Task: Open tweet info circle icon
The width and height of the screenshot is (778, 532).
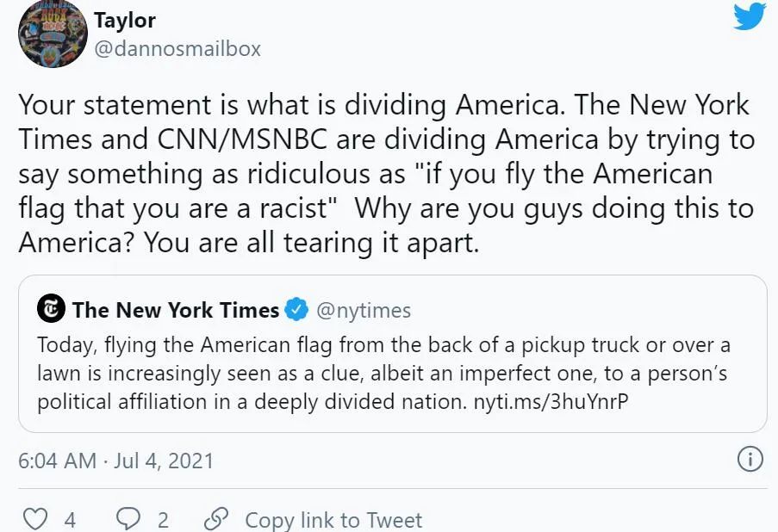Action: 750,460
